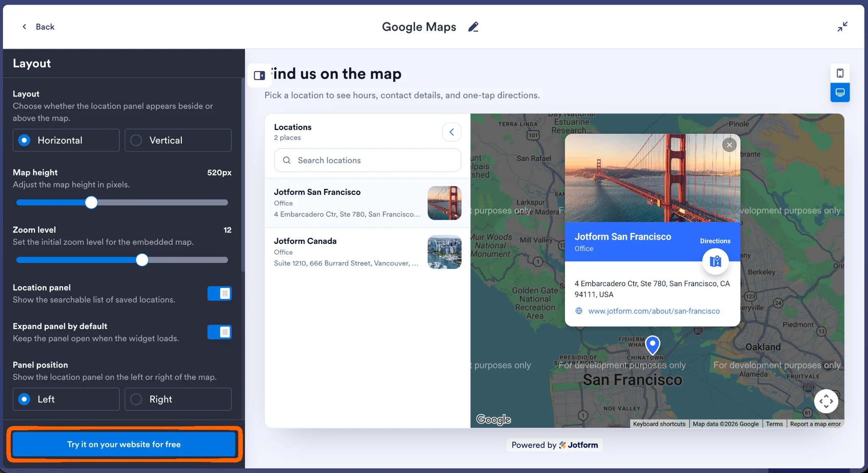Collapse the fullscreen preview with arrows icon
Viewport: 868px width, 473px height.
pyautogui.click(x=842, y=27)
